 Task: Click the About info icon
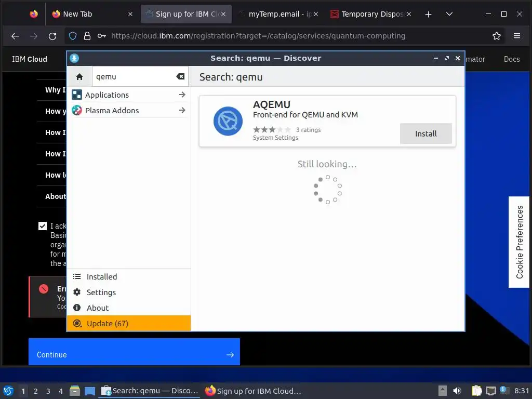click(77, 308)
